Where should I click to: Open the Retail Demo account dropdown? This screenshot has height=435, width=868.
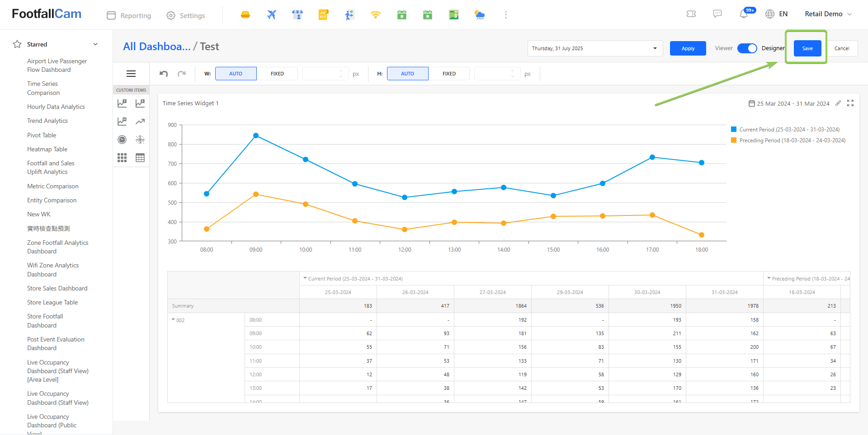tap(828, 14)
